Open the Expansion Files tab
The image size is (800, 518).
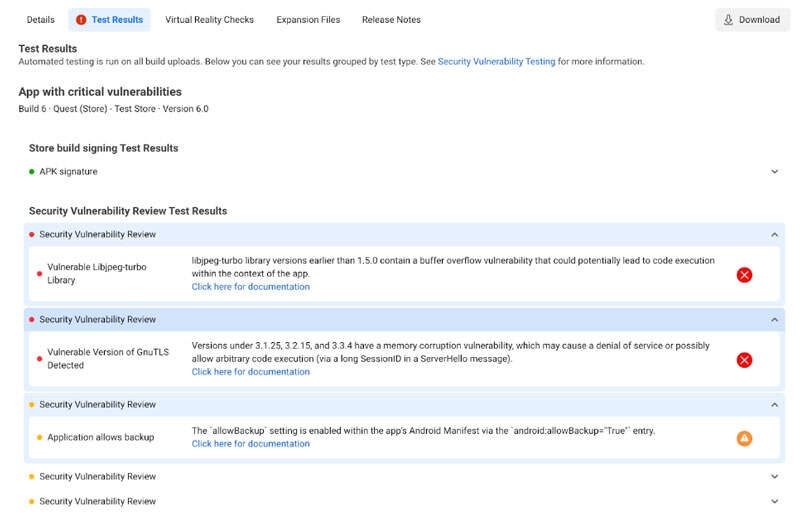[x=308, y=20]
